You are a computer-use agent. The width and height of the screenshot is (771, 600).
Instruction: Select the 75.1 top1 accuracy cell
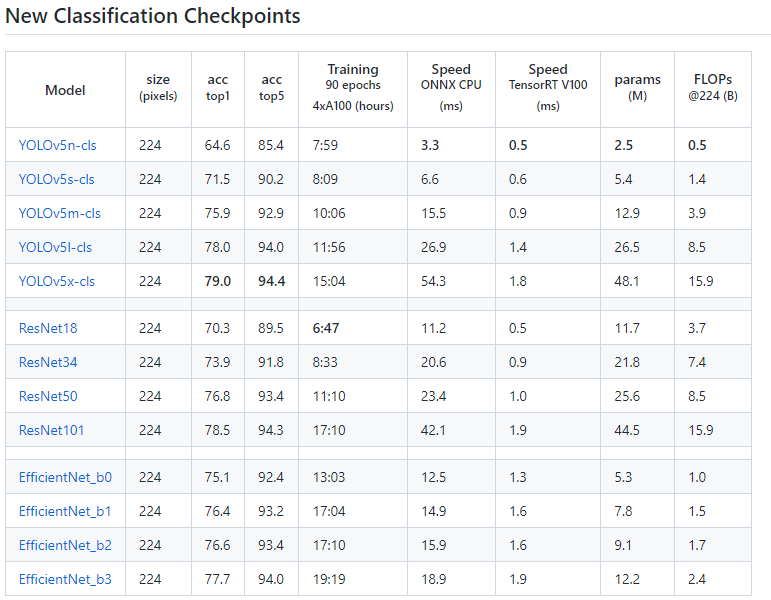[x=217, y=477]
